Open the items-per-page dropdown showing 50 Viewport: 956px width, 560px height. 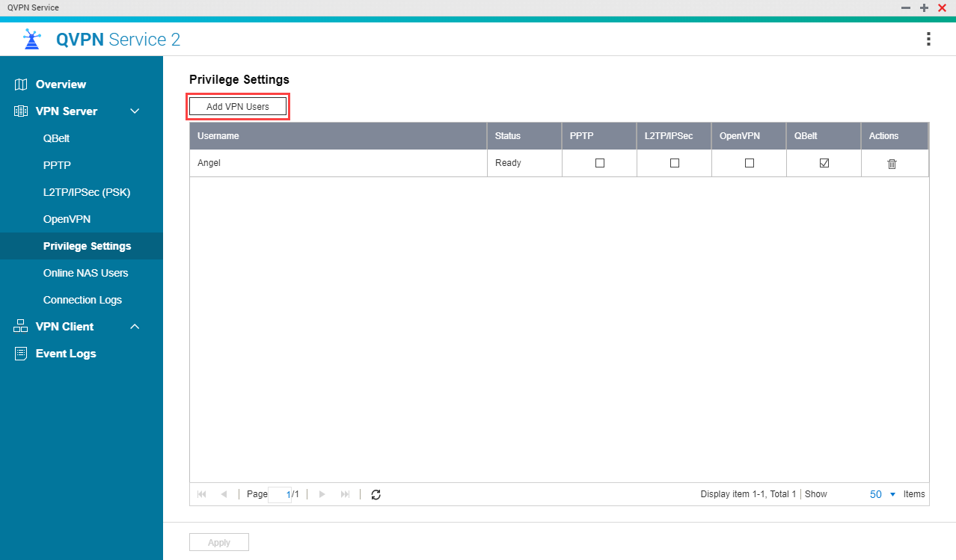(x=882, y=494)
